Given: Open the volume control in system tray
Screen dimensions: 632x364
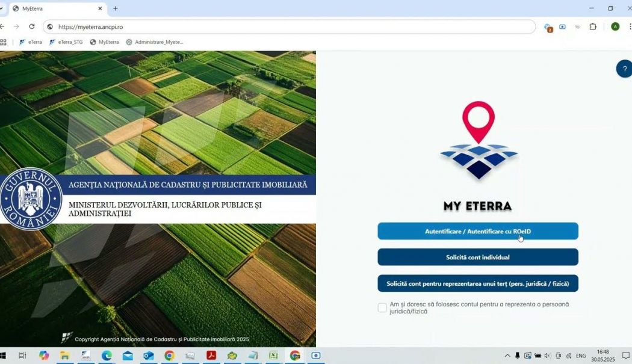Looking at the screenshot, I should point(547,356).
